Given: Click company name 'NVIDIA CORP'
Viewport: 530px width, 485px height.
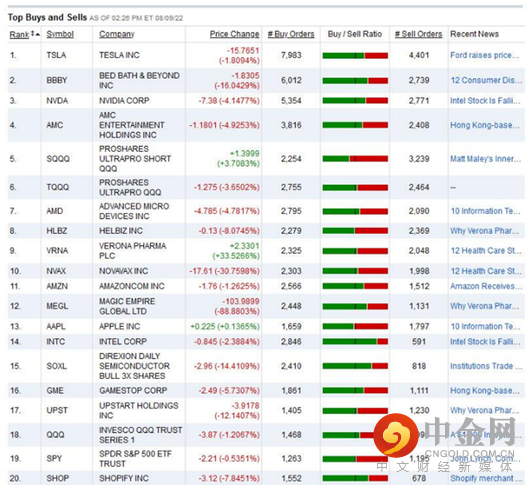Looking at the screenshot, I should (x=124, y=100).
